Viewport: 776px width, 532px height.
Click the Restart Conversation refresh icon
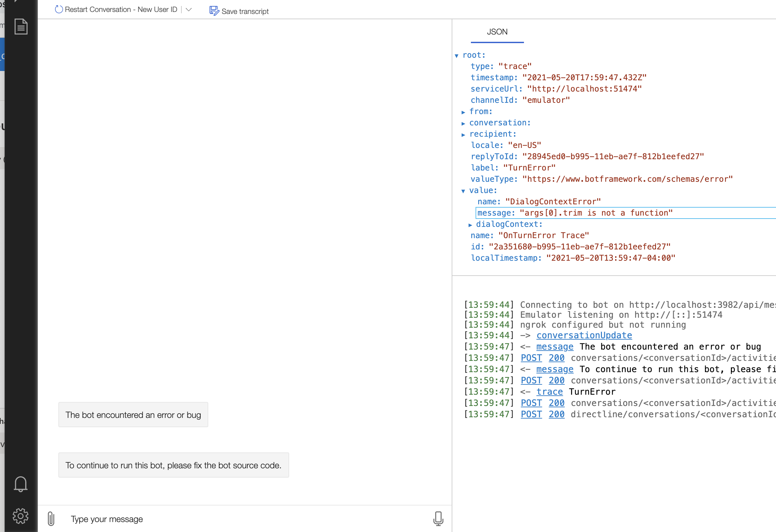59,10
